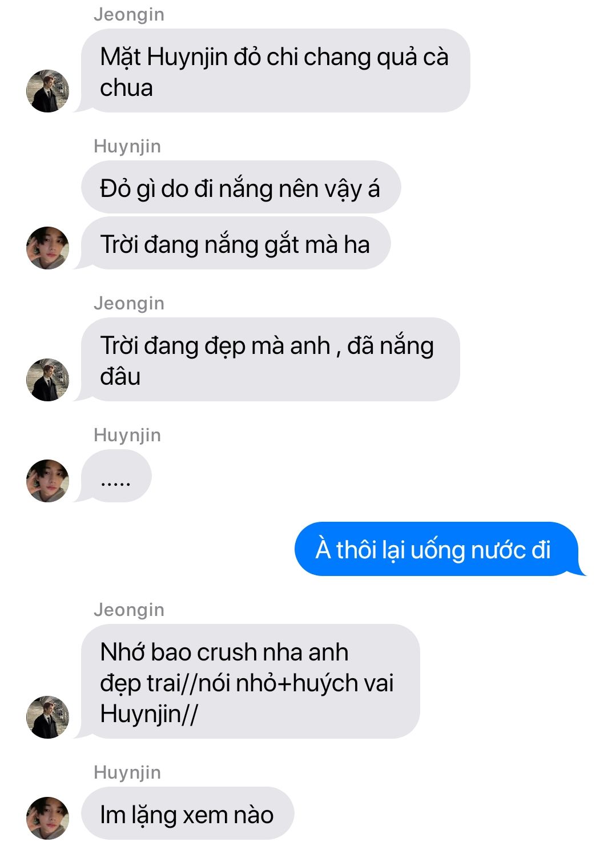Select the 'Đỏ gì do đi nắng' bubble
The width and height of the screenshot is (616, 850).
(x=241, y=187)
